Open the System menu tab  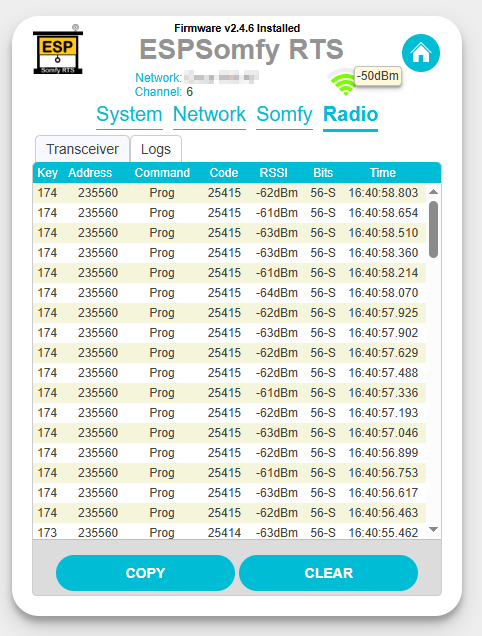[129, 115]
